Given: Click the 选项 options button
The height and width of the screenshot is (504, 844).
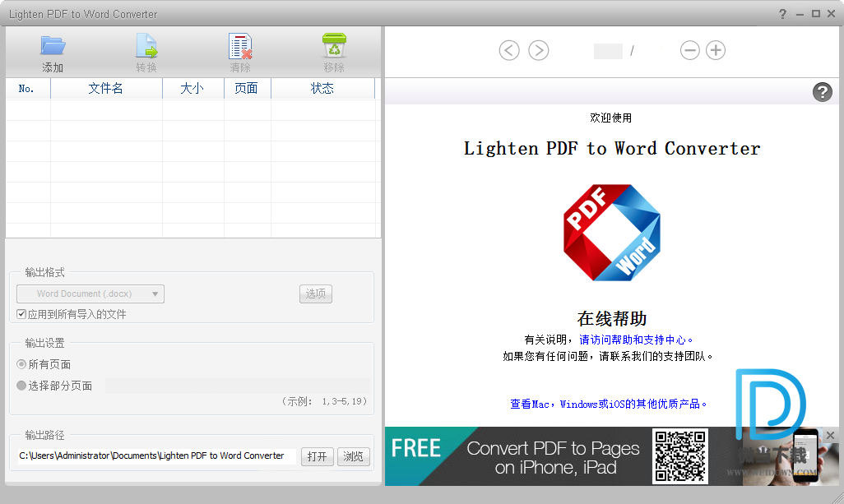Looking at the screenshot, I should click(x=315, y=294).
